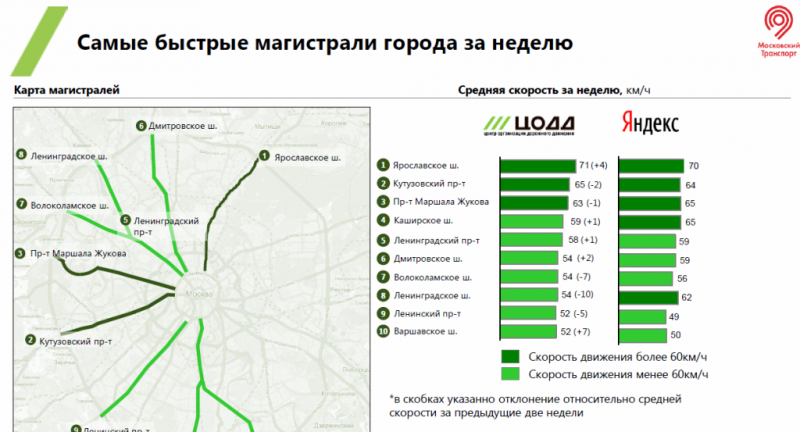Click the 'Кутузовский пр-т' label on the map
The image size is (800, 432).
[76, 341]
